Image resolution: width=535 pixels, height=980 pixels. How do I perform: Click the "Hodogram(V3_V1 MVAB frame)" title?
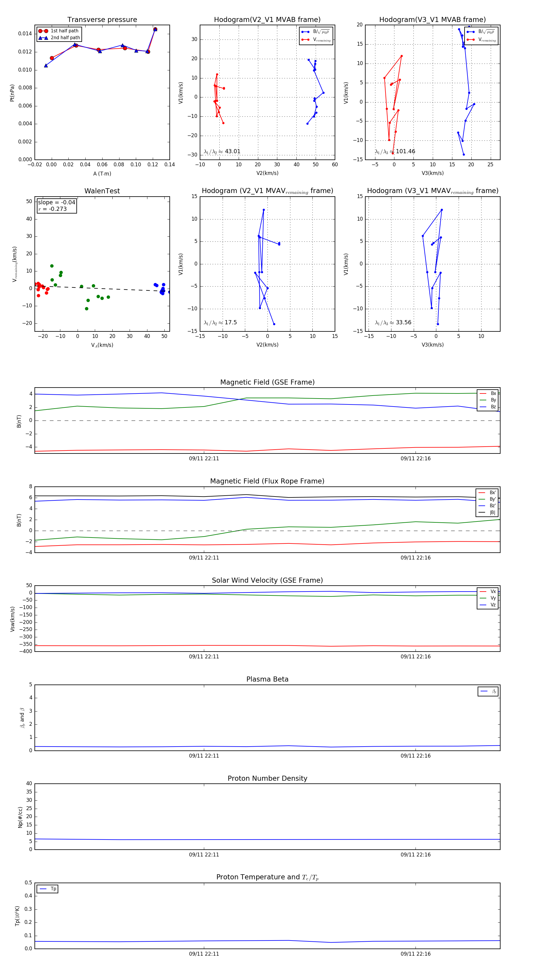click(432, 20)
